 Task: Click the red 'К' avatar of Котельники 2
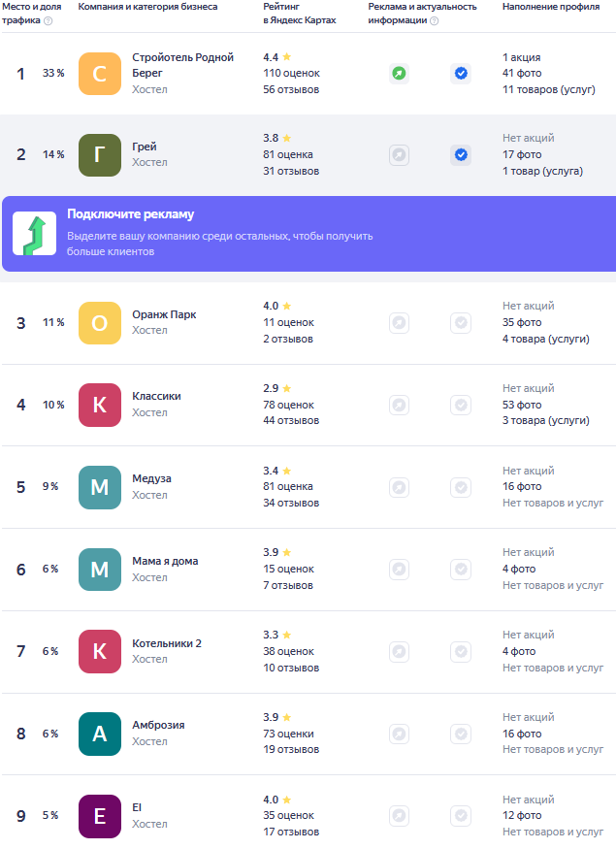point(100,651)
